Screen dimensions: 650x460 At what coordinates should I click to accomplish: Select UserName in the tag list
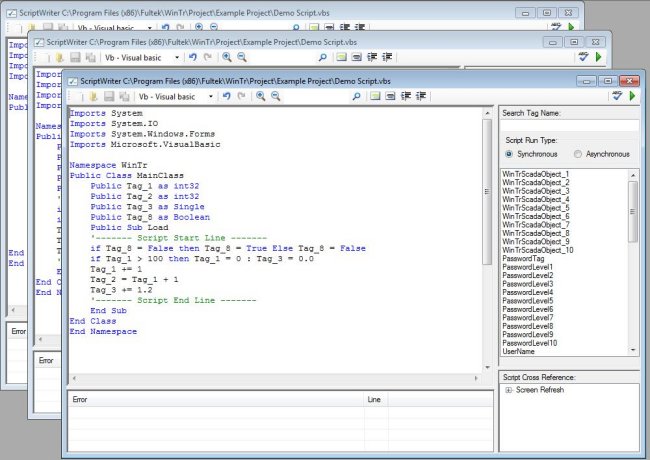pyautogui.click(x=519, y=351)
